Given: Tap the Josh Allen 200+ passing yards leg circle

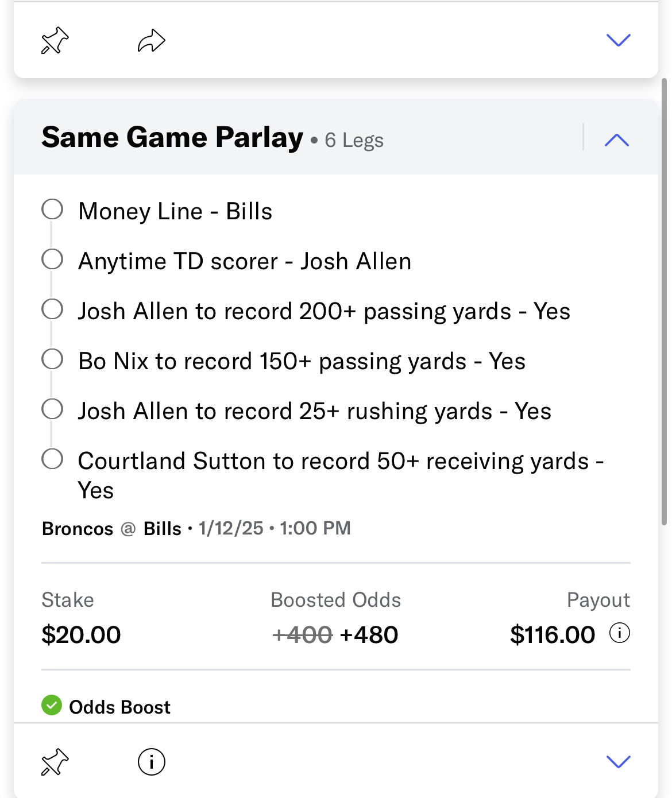Looking at the screenshot, I should point(52,309).
